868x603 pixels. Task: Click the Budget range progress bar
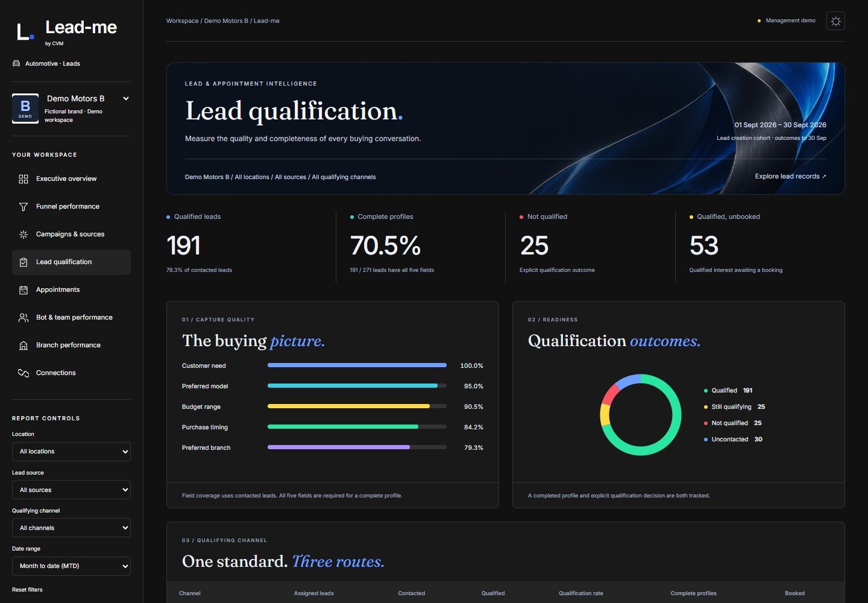357,406
